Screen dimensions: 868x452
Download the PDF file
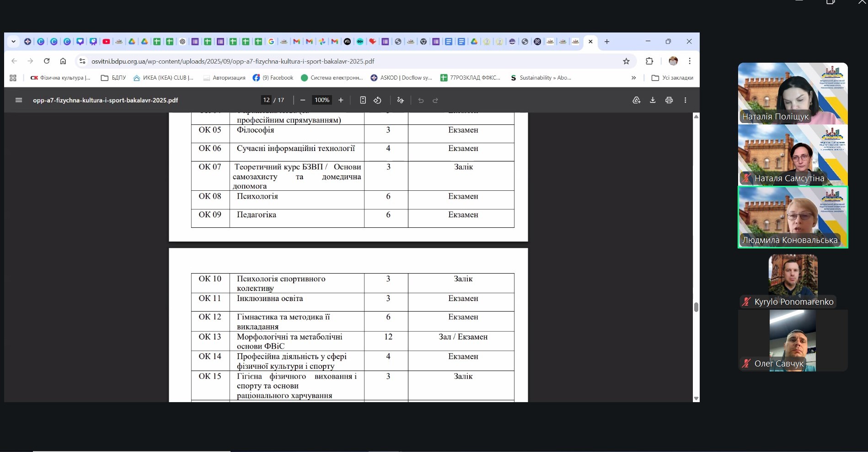pos(653,100)
